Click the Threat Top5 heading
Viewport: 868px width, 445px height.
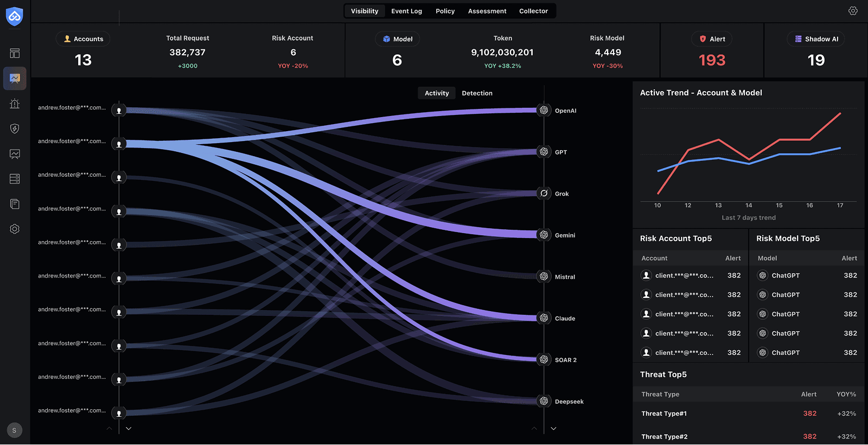pyautogui.click(x=663, y=375)
